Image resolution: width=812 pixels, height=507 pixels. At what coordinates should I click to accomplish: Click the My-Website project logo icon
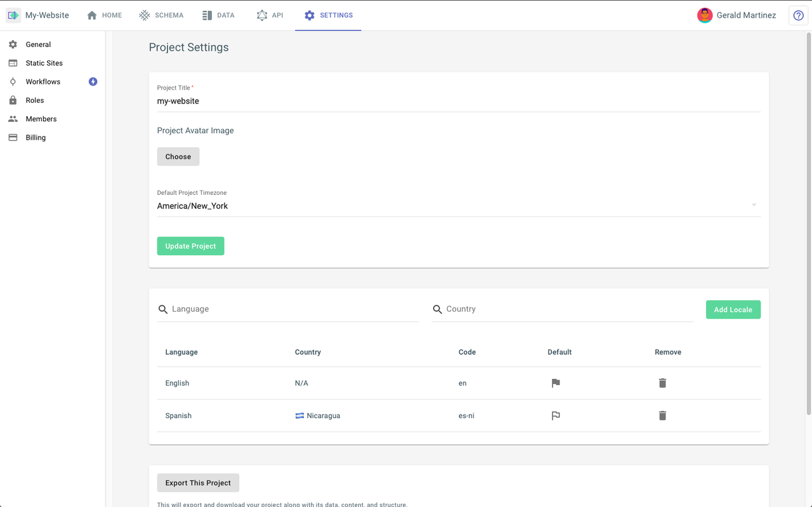point(13,15)
